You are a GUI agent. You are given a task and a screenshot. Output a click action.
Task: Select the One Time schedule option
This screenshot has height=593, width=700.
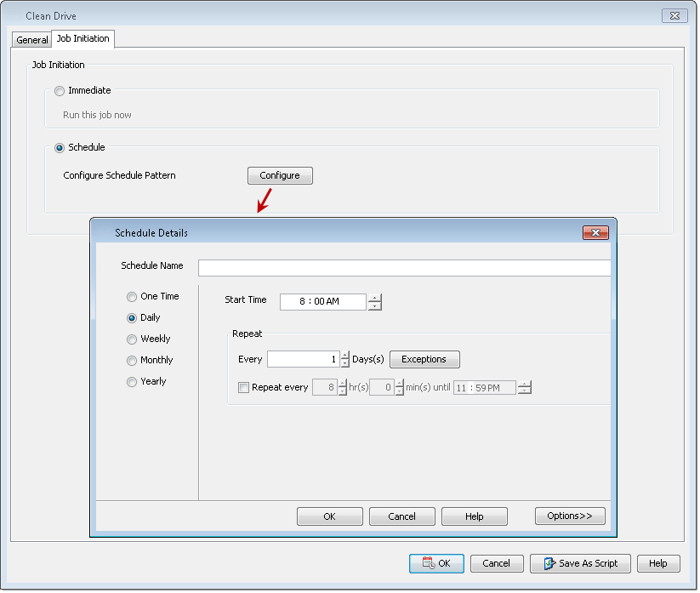(x=132, y=296)
